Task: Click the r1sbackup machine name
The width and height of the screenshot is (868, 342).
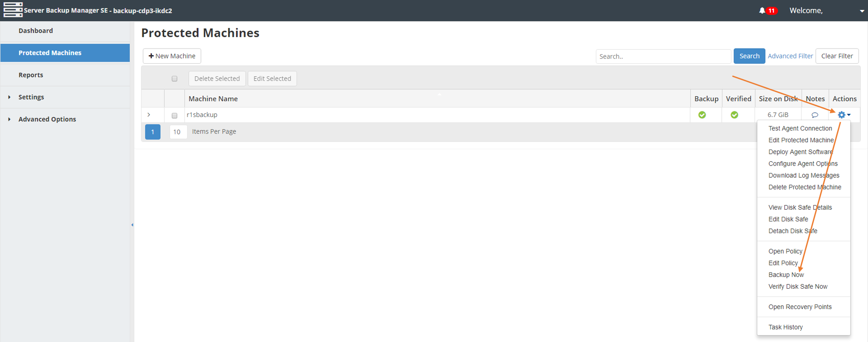Action: click(202, 115)
